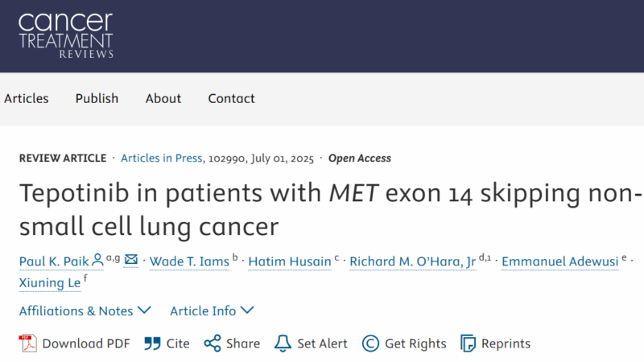This screenshot has width=644, height=362.
Task: Open author Wade T. Iams link
Action: [189, 261]
